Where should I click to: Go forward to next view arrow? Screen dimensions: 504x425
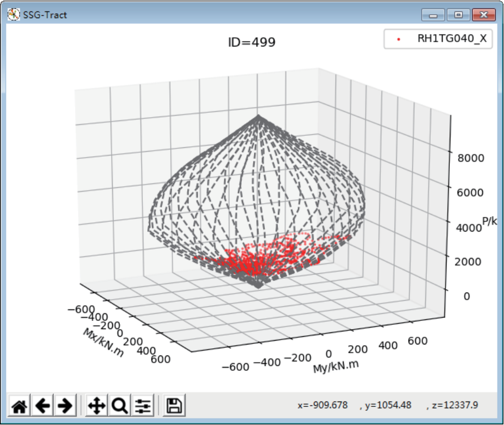coord(65,406)
